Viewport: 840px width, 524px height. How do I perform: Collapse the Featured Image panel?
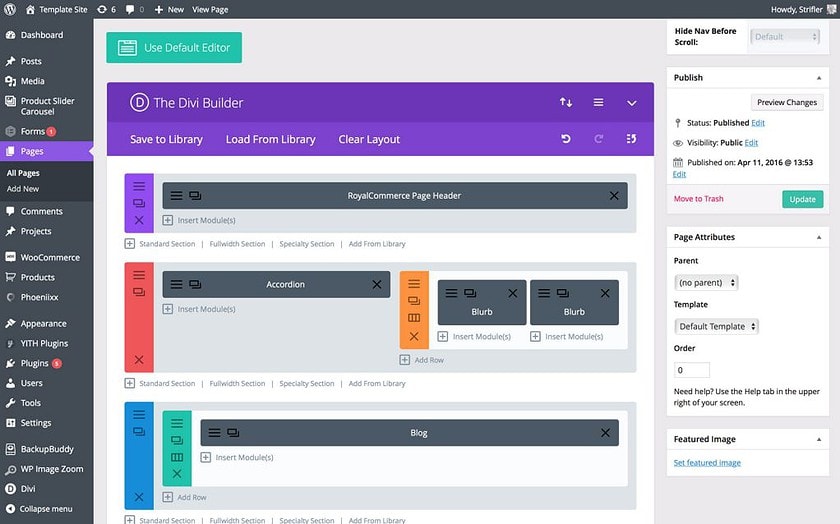coord(819,439)
